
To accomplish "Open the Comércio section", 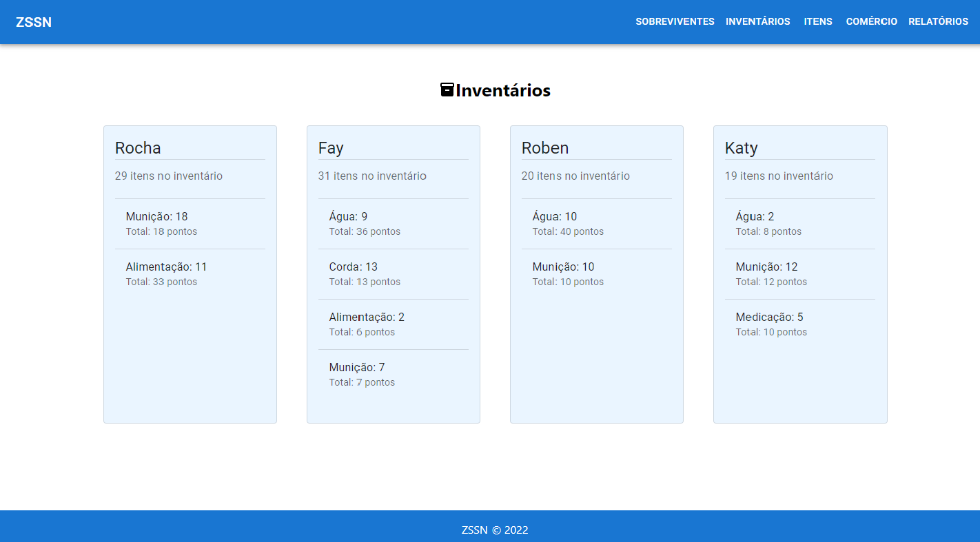I will click(x=871, y=21).
